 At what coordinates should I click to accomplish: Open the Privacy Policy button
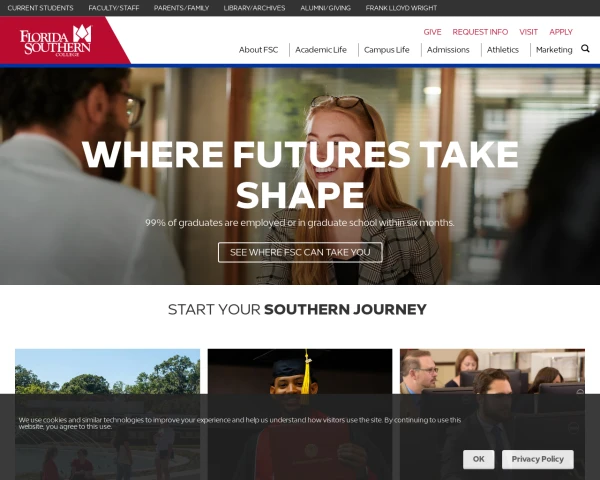[538, 459]
